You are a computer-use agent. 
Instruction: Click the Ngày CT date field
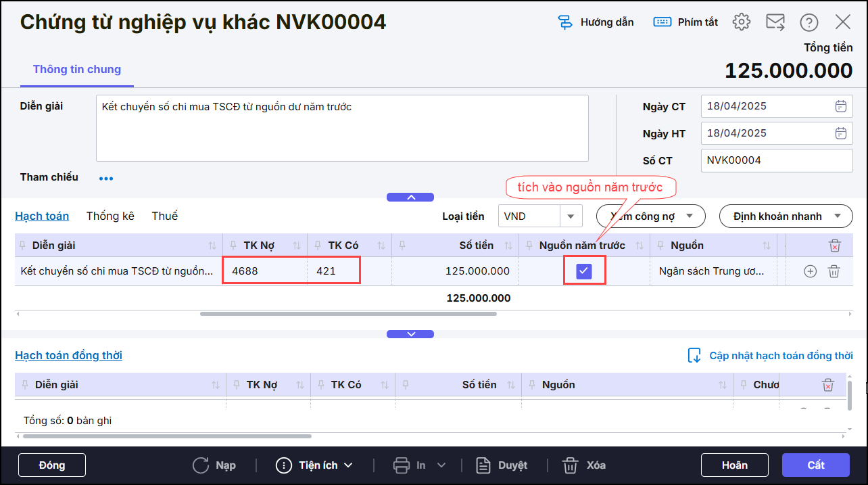777,106
